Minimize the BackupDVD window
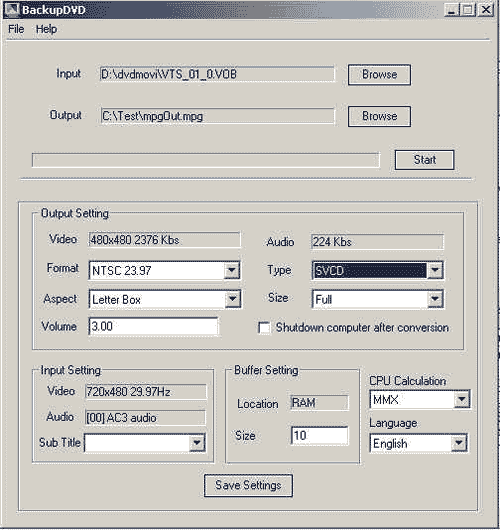The image size is (500, 530). pyautogui.click(x=451, y=9)
